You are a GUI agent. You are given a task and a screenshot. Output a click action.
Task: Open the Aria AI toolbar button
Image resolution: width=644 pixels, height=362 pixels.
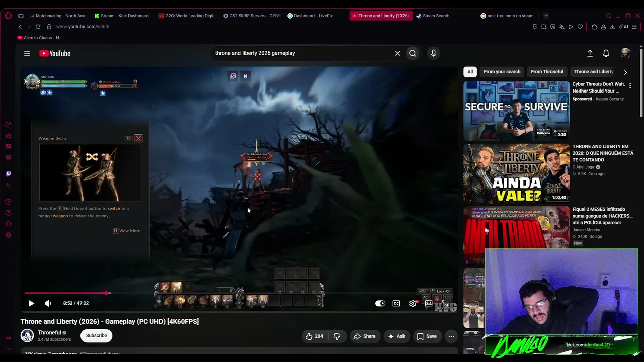[x=624, y=27]
